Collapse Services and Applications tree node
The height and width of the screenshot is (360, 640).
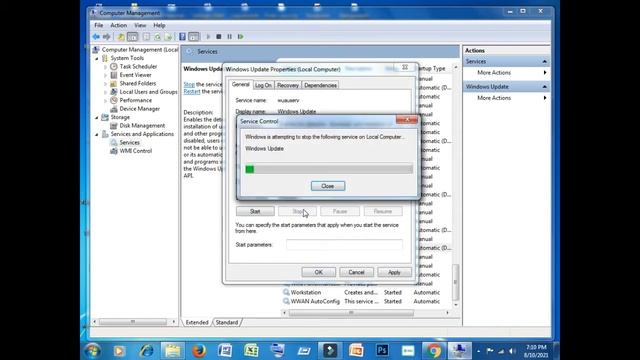(x=97, y=134)
